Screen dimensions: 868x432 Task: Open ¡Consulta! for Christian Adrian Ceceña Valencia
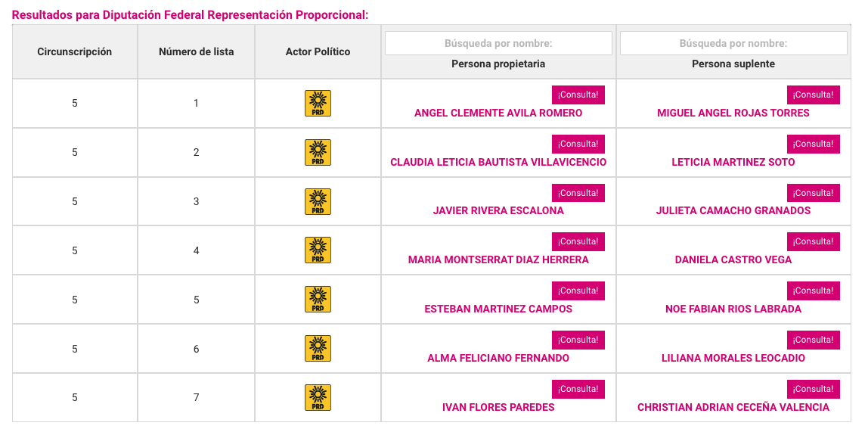[x=814, y=390]
